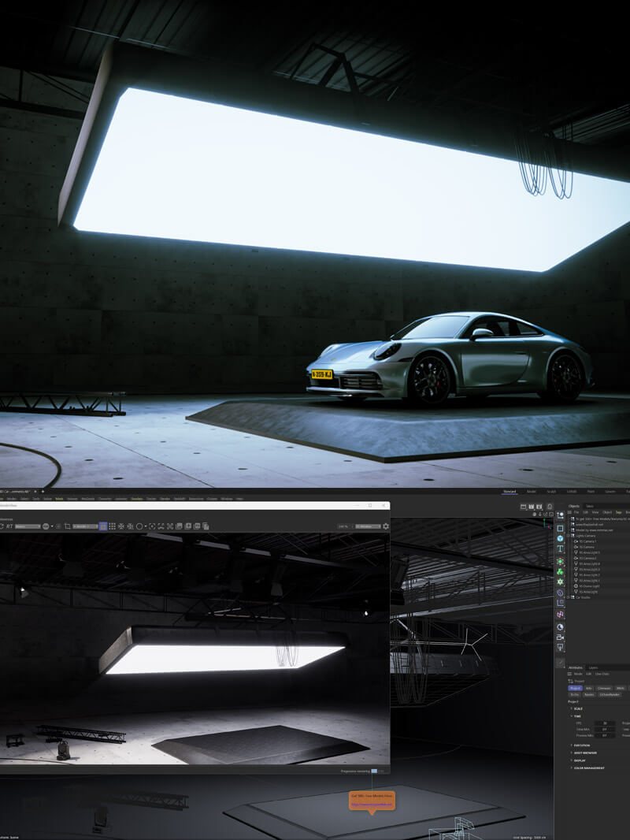630x840 pixels.
Task: Click the Info button in Project attributes
Action: click(589, 688)
